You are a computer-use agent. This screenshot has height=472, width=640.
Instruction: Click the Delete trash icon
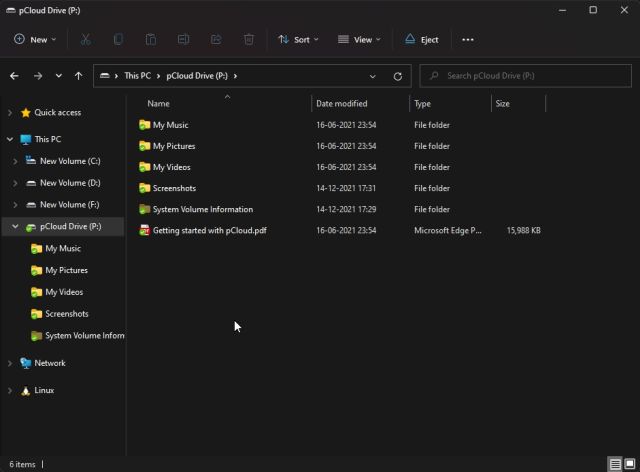point(249,40)
